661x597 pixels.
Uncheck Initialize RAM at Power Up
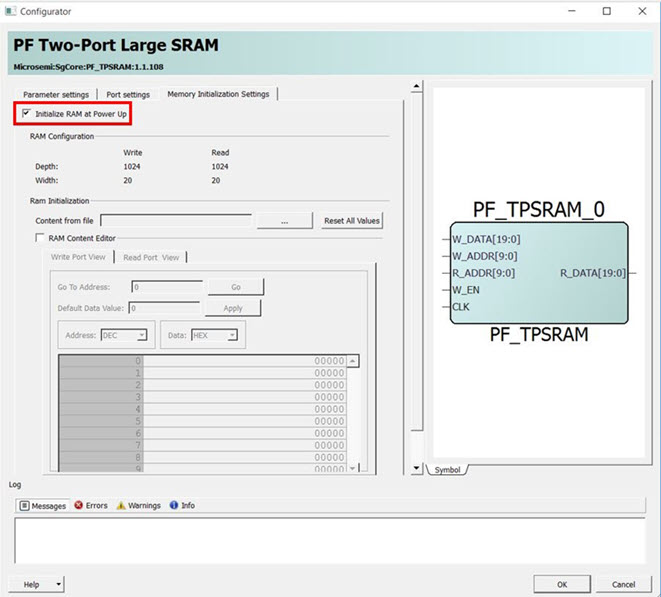coord(26,114)
